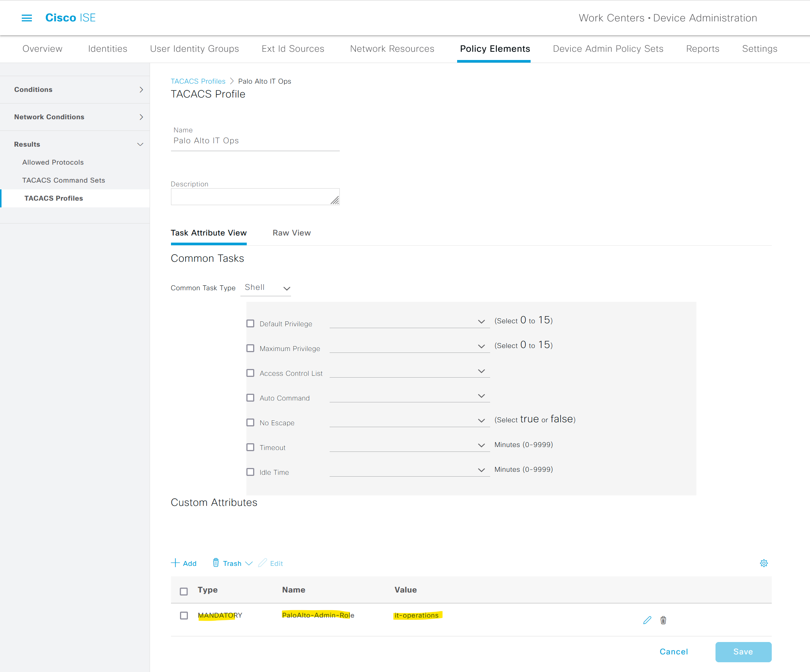Open the User Identity Groups tab
This screenshot has height=672, width=810.
194,49
